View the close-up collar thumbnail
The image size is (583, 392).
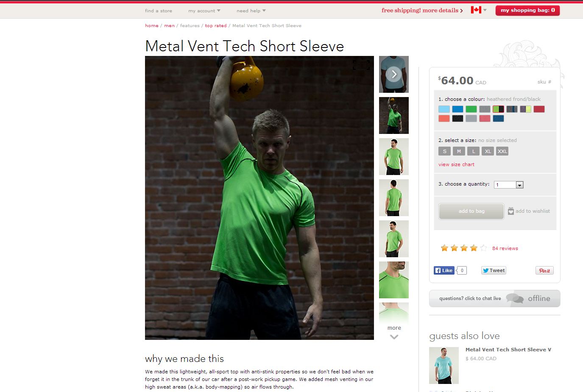tap(394, 280)
